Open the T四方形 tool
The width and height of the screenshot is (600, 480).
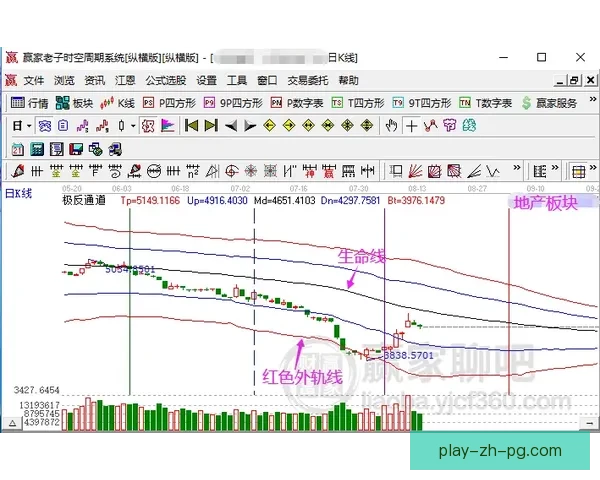358,103
